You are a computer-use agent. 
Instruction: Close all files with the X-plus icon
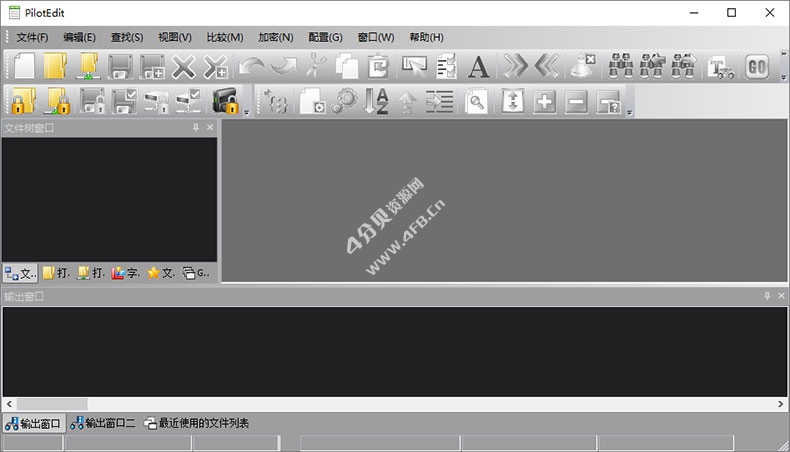pyautogui.click(x=215, y=67)
